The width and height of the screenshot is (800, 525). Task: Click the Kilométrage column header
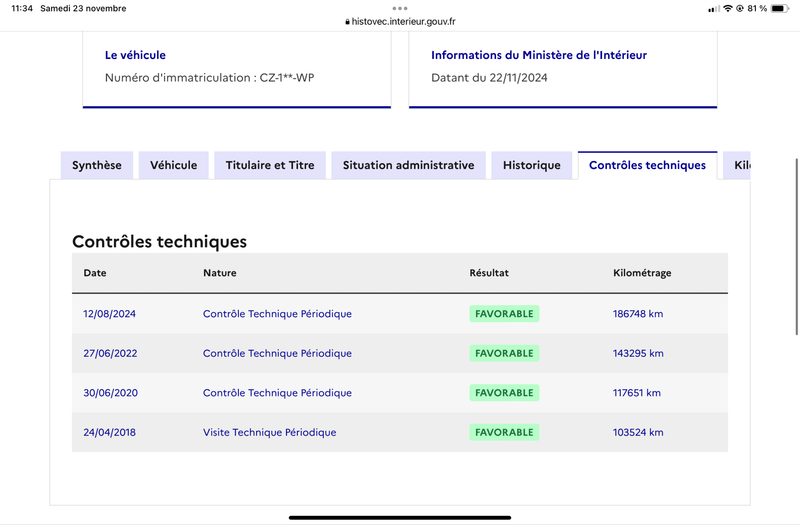tap(642, 273)
